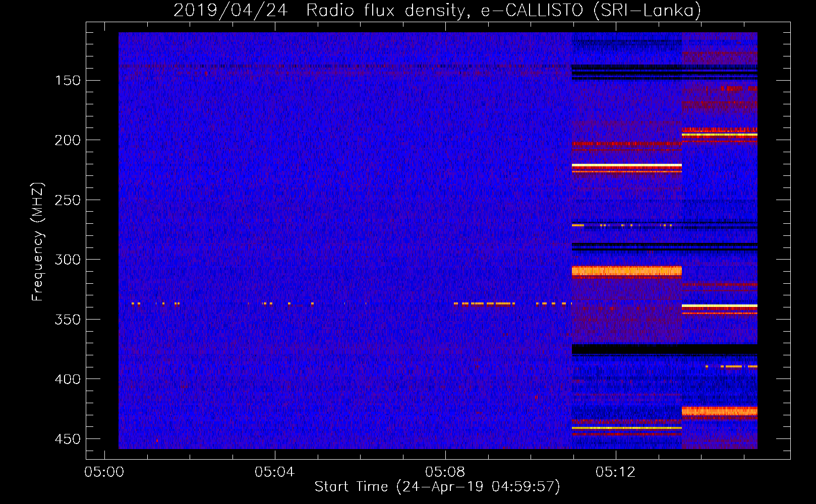Screen dimensions: 816x504
Task: Select the 300 frequency tick label
Action: pos(68,260)
